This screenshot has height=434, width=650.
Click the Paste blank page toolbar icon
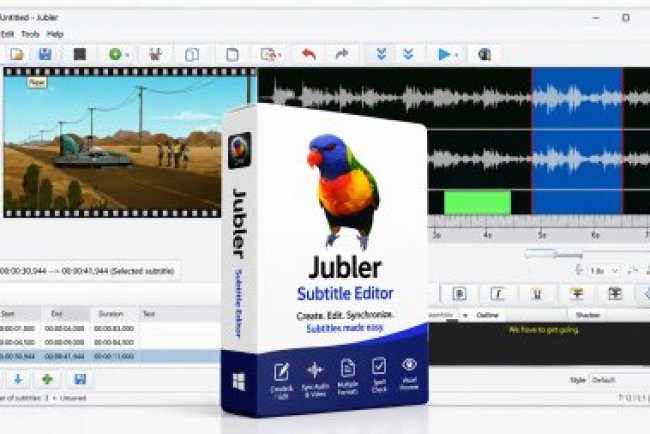click(232, 54)
